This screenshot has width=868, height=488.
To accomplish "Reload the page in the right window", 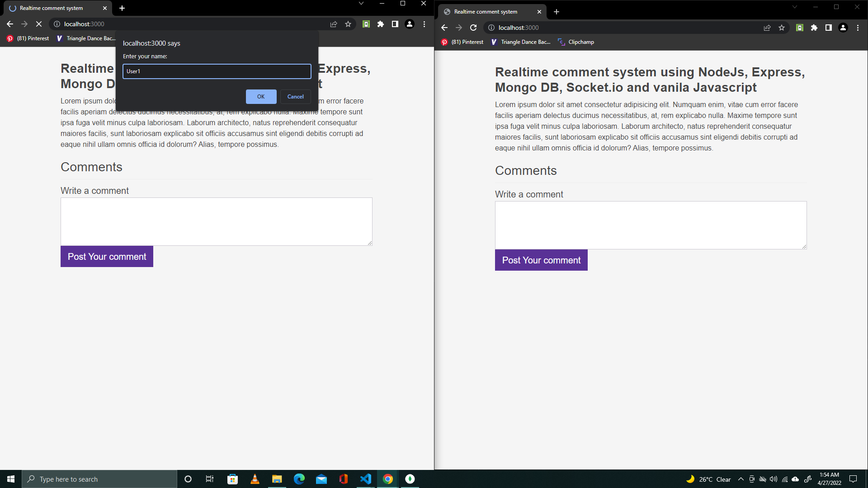I will [x=473, y=28].
